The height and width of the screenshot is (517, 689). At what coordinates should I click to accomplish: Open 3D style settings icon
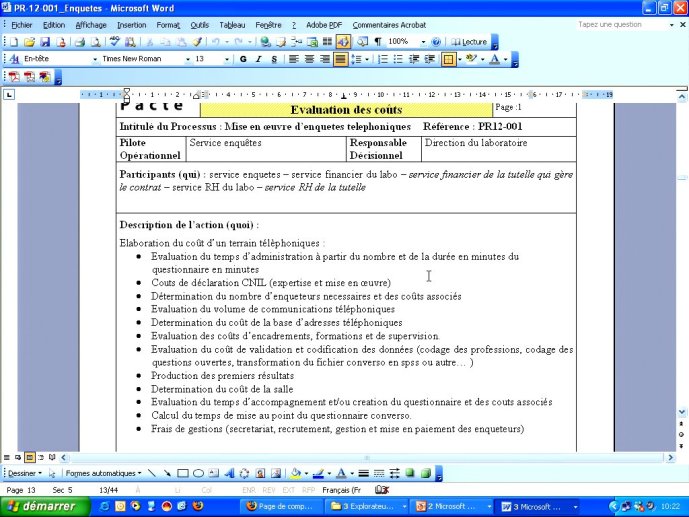425,474
